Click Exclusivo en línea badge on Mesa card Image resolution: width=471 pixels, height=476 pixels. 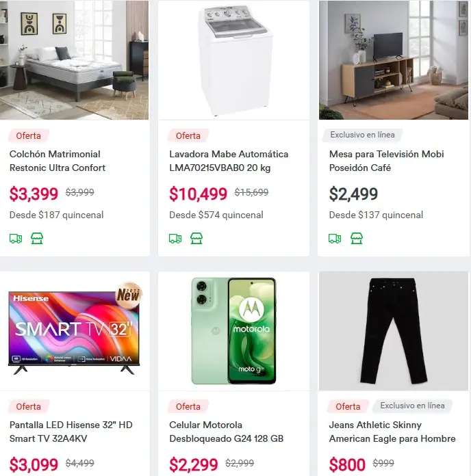pos(363,135)
